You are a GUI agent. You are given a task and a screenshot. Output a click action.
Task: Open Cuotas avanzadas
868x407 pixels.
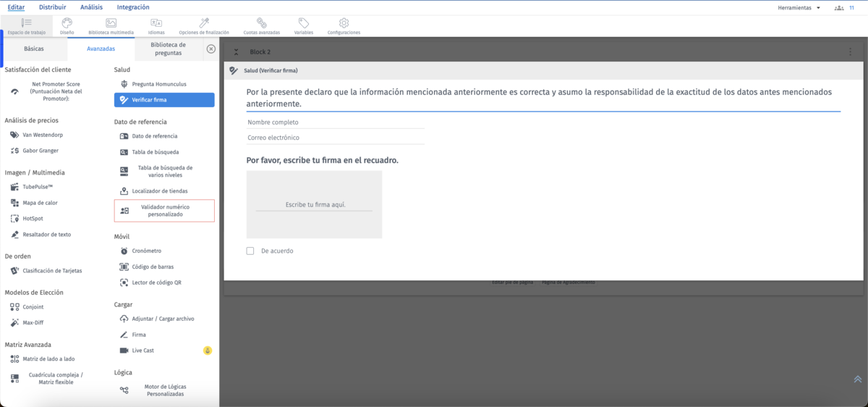262,27
